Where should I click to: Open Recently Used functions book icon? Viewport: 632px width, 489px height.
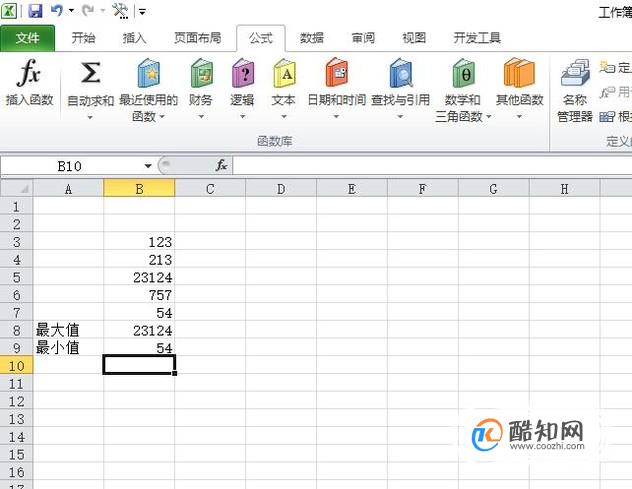(148, 73)
